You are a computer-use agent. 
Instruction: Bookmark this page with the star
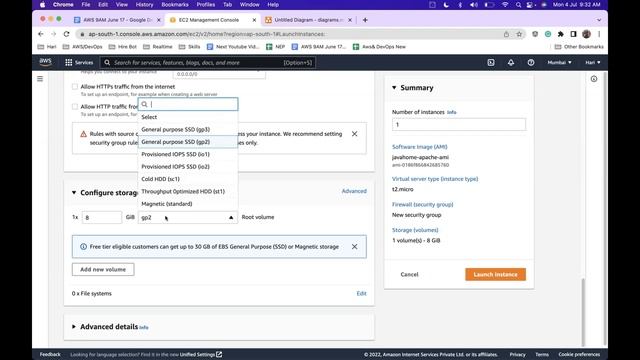coord(519,34)
